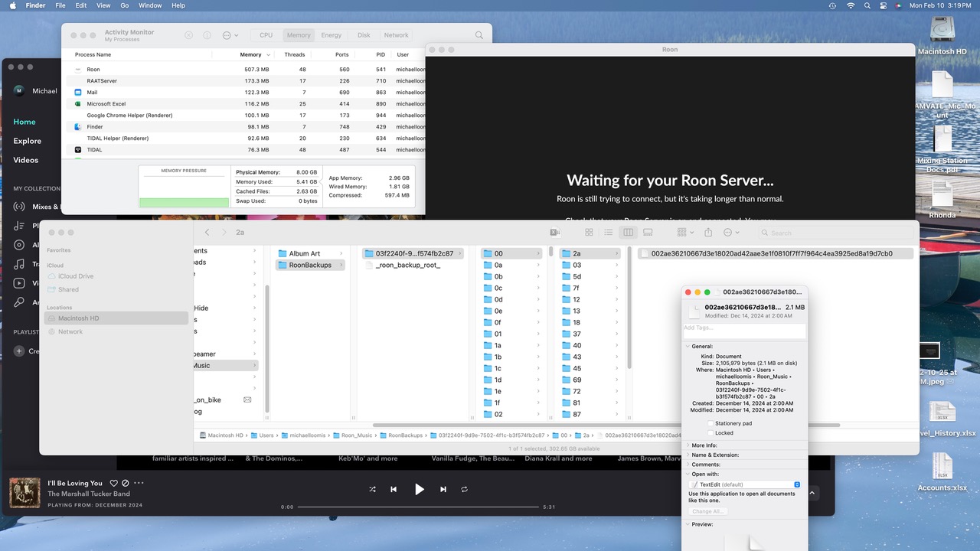Image resolution: width=980 pixels, height=551 pixels.
Task: Click Change All button
Action: (707, 511)
